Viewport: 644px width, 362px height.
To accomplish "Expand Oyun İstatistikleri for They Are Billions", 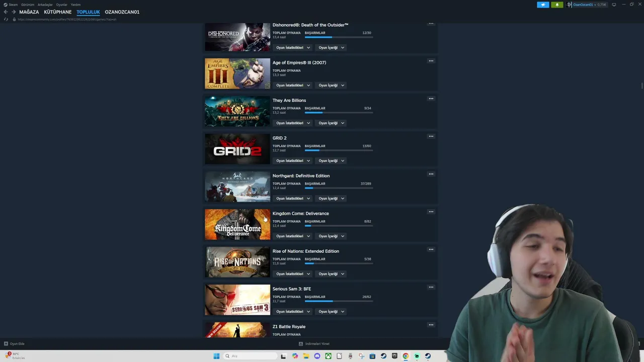I will coord(293,123).
